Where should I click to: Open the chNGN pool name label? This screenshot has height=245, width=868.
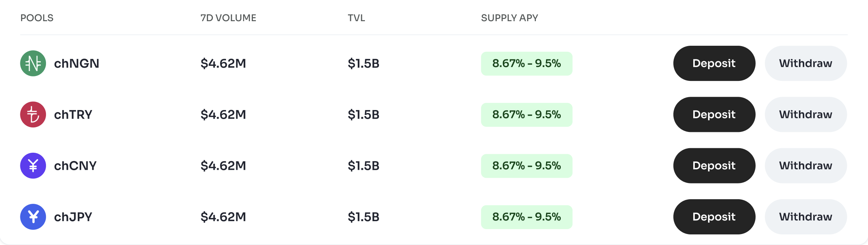tap(76, 63)
